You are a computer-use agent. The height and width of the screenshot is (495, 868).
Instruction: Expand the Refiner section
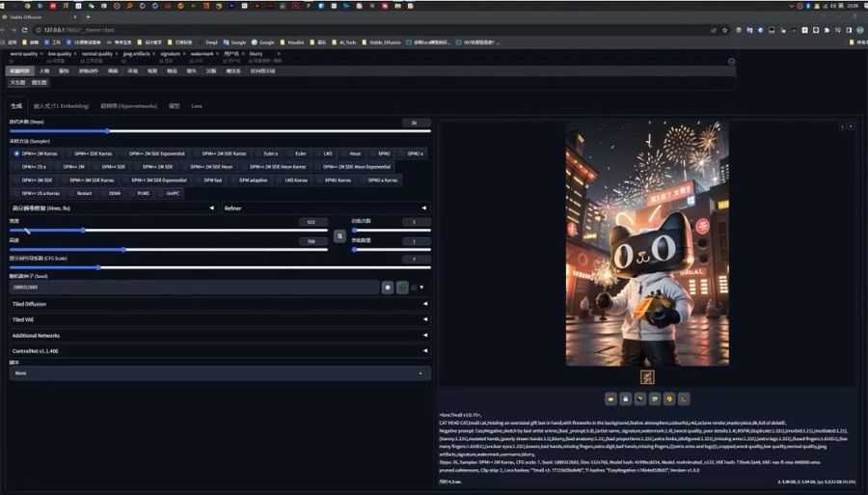pos(325,208)
